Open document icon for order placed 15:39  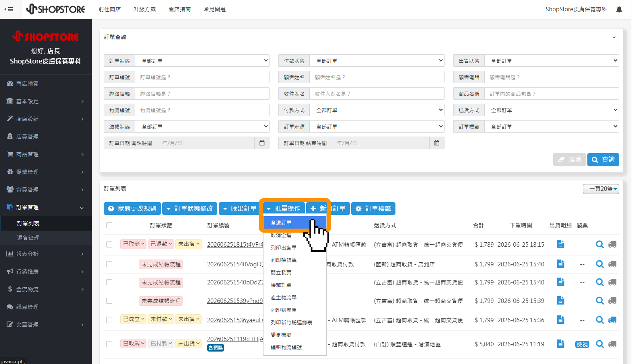(560, 301)
